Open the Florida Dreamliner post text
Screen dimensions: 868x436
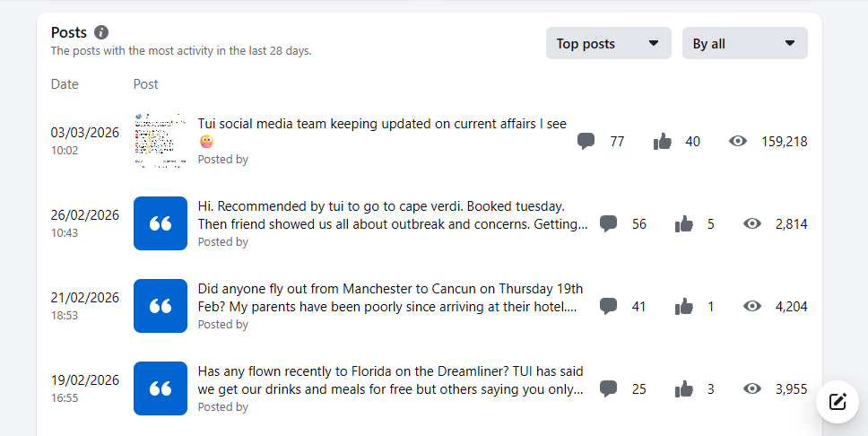390,380
